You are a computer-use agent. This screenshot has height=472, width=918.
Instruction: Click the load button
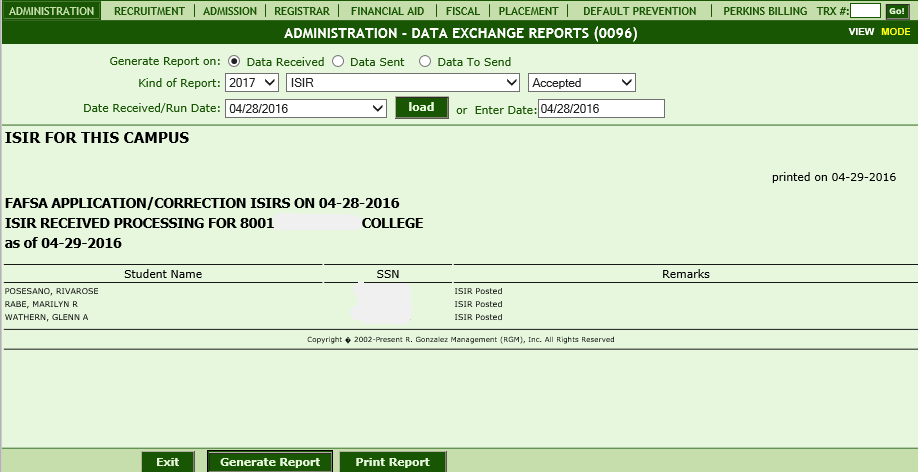pyautogui.click(x=422, y=107)
